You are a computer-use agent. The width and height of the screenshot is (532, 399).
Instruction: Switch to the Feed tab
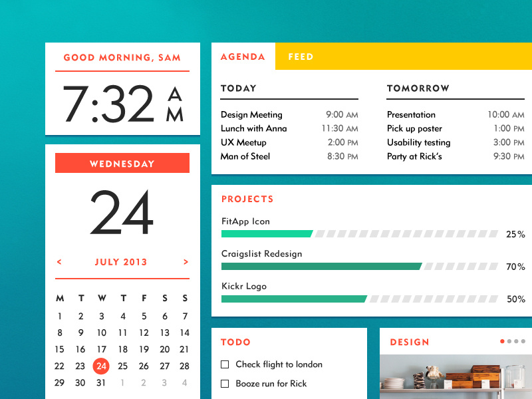point(301,57)
